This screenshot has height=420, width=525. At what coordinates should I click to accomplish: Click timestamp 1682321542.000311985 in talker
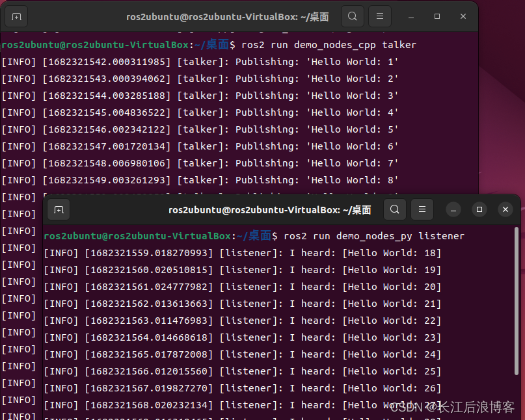[x=107, y=62]
